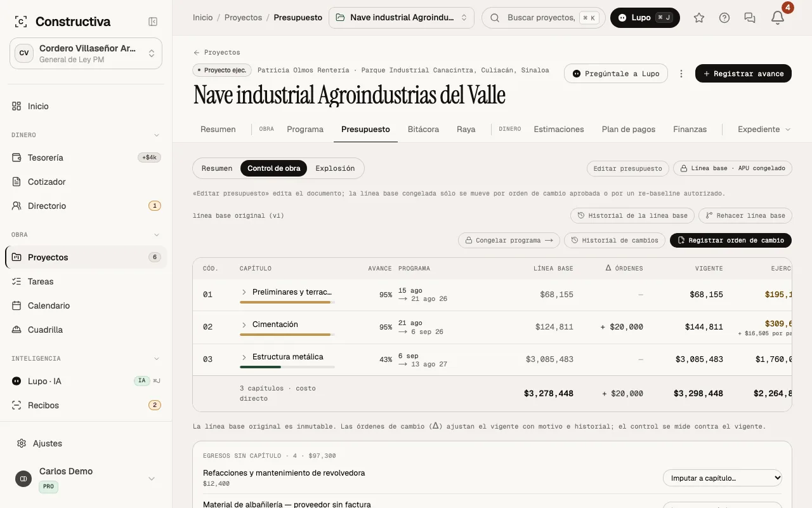Viewport: 812px width, 508px height.
Task: Expand the Preliminares y terracerías chapter
Action: (244, 292)
